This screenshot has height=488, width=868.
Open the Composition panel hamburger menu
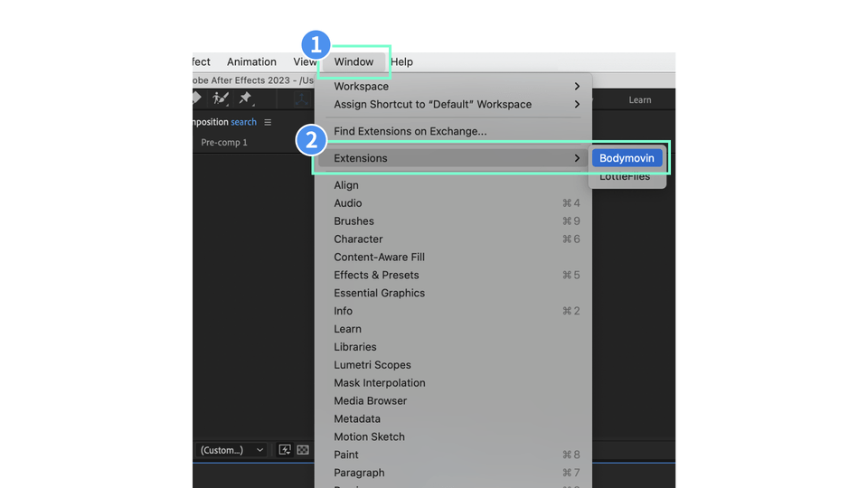pos(268,122)
